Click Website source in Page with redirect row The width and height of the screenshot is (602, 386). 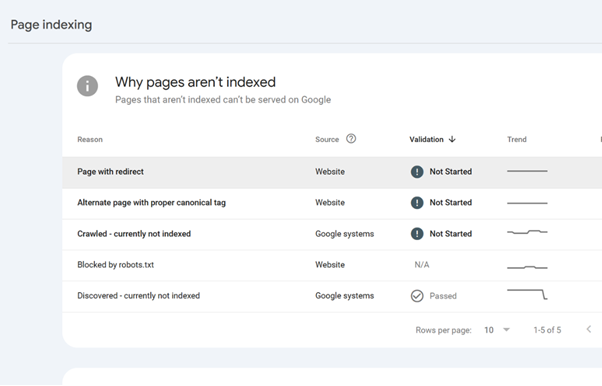pos(330,172)
